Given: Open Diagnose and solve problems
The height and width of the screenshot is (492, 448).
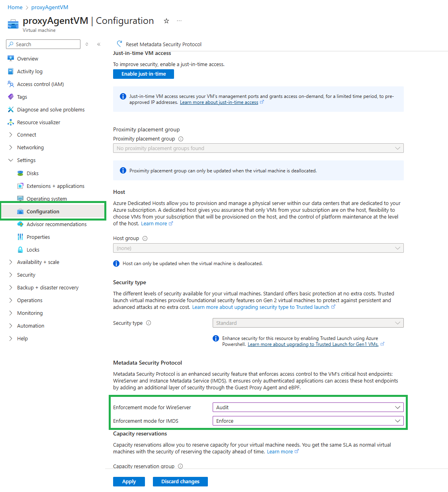Looking at the screenshot, I should coord(10,109).
